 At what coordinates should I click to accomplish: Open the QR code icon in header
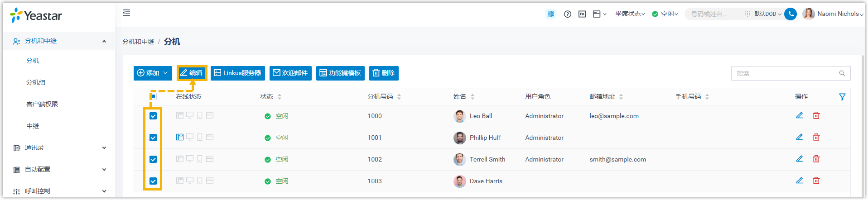pyautogui.click(x=550, y=14)
